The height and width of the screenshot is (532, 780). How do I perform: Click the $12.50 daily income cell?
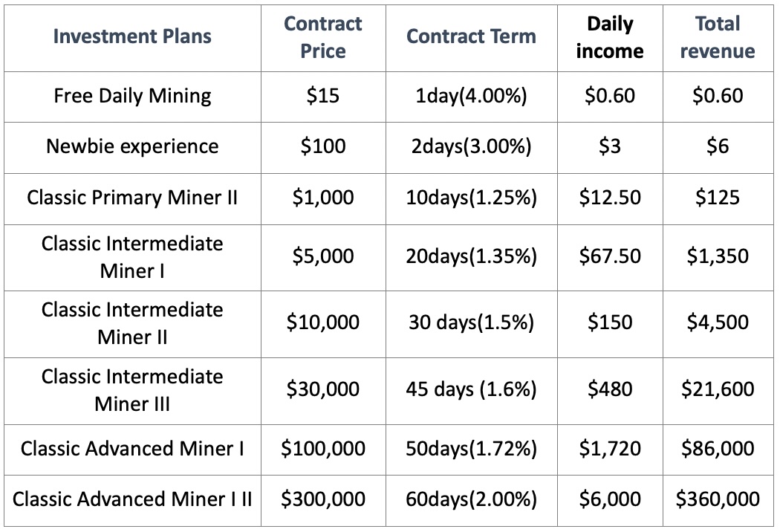tap(610, 198)
